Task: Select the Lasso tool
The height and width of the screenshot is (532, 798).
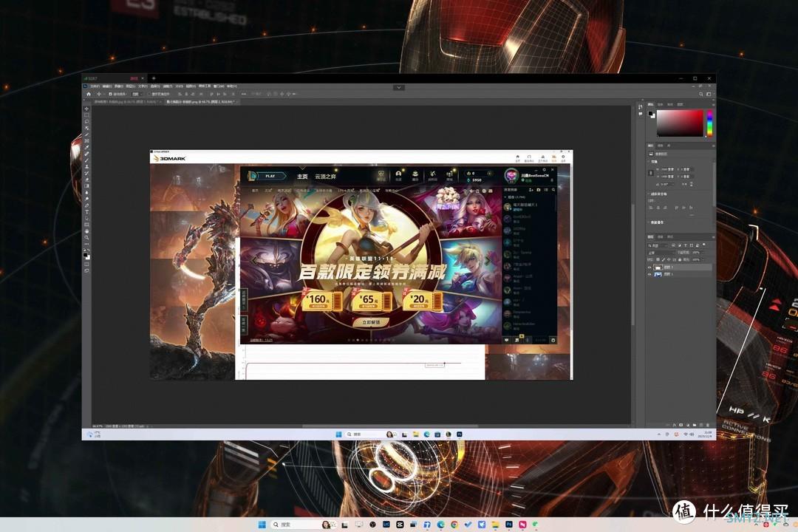Action: (x=86, y=122)
